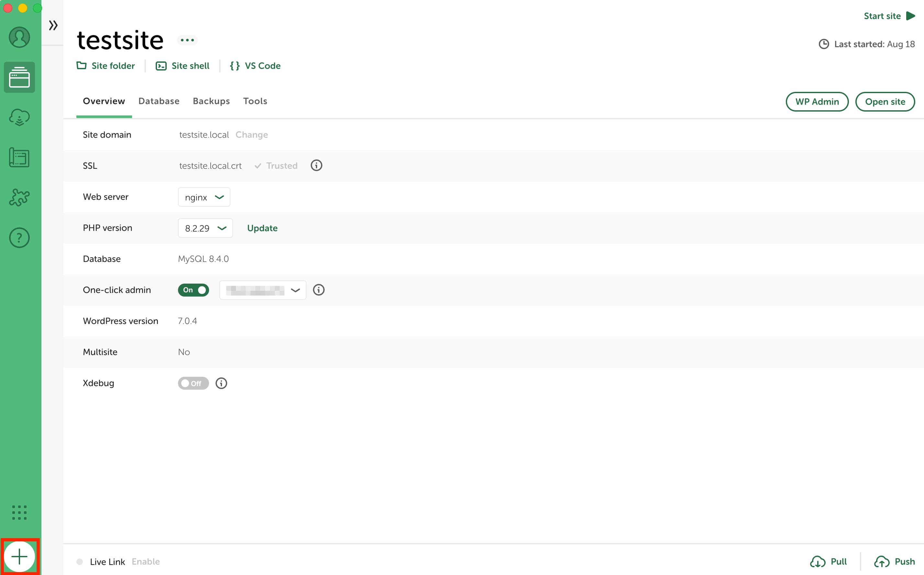The height and width of the screenshot is (575, 924).
Task: Open the account avatar icon in sidebar
Action: tap(19, 37)
